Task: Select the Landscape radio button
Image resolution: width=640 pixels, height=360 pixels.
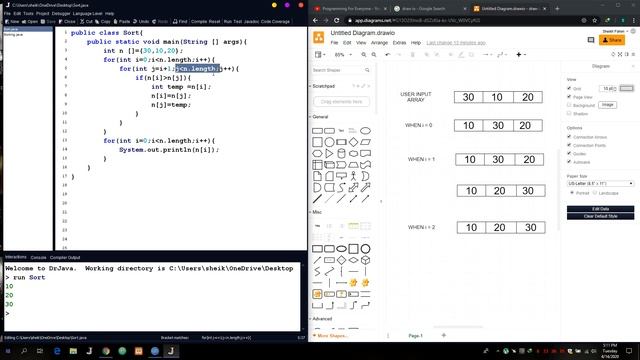Action: 595,193
